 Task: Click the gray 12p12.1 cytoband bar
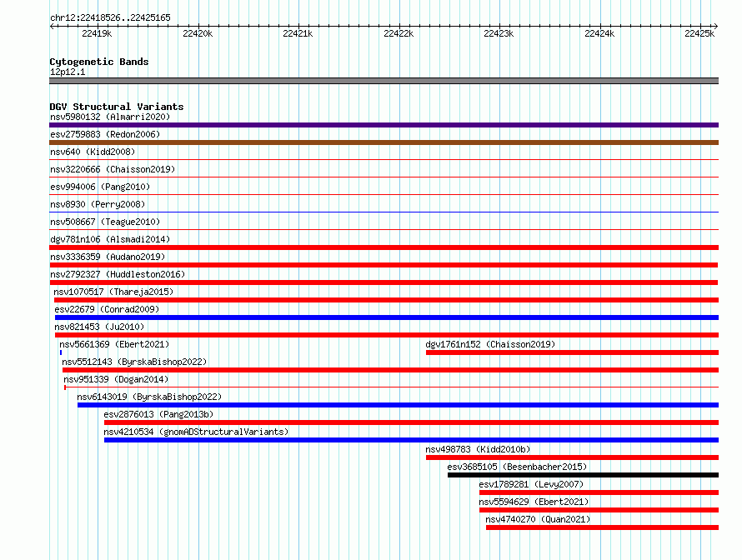pos(384,81)
